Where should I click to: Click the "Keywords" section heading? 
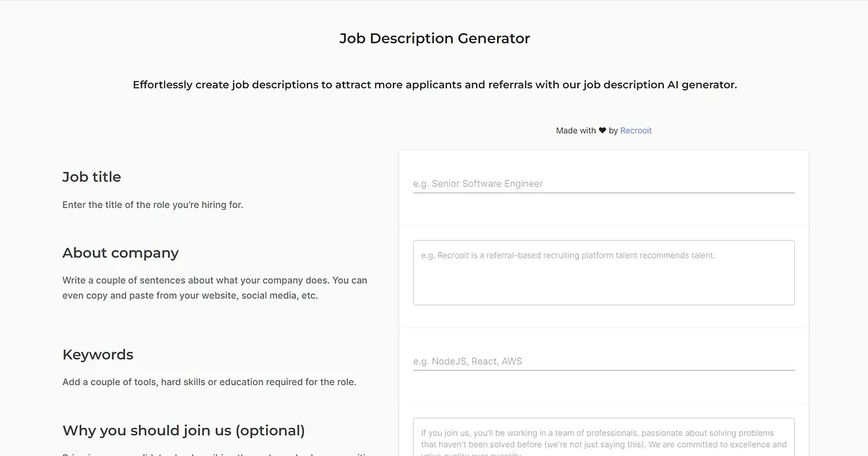(x=98, y=355)
